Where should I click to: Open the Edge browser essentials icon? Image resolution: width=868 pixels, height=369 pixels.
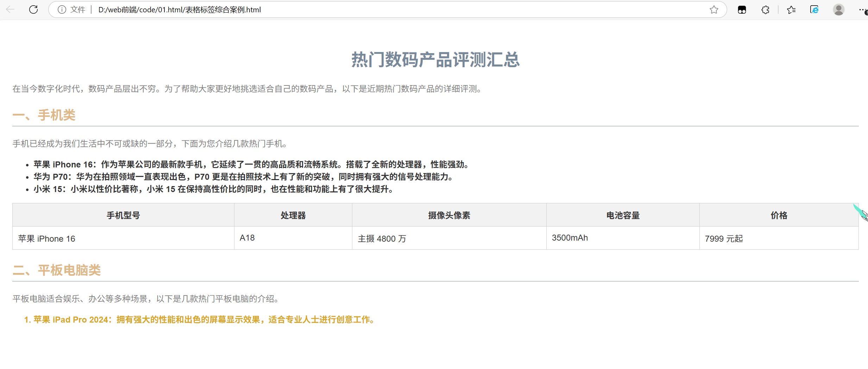click(x=814, y=9)
